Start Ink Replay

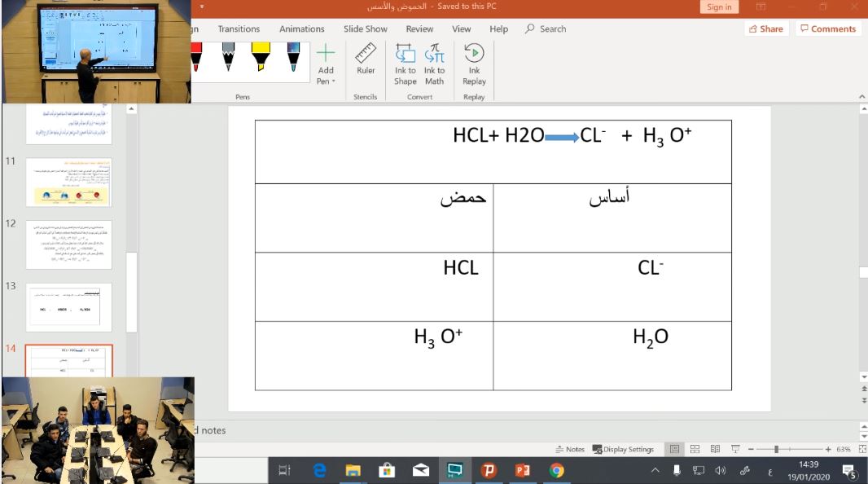[474, 64]
